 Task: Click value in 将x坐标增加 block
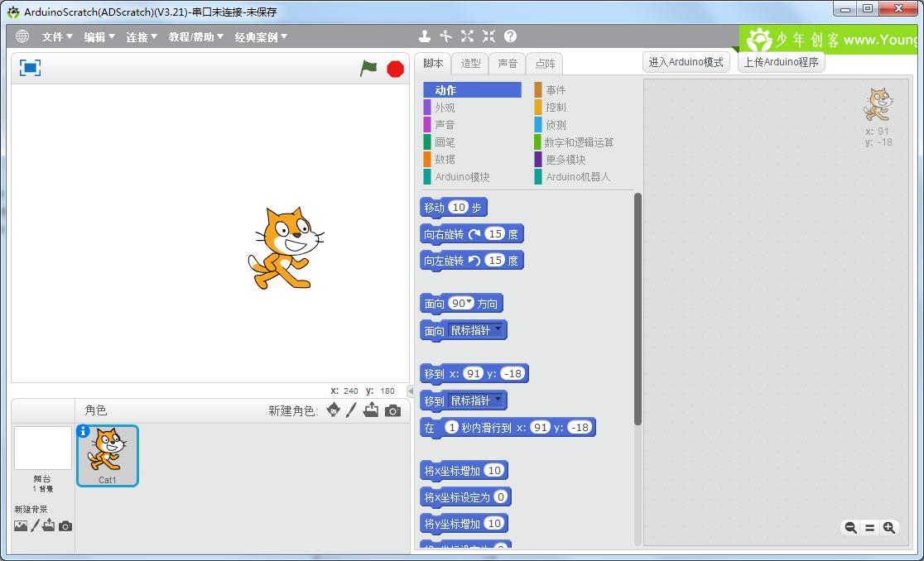pyautogui.click(x=493, y=470)
